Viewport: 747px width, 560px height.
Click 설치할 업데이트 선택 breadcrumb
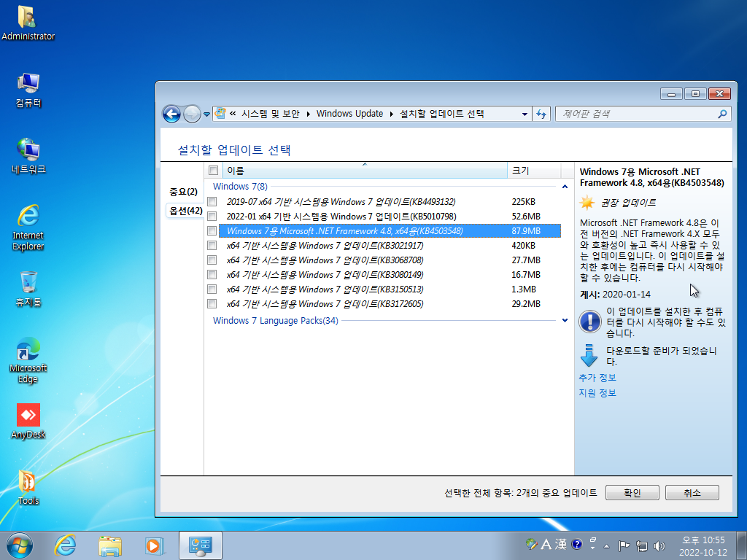(x=441, y=113)
